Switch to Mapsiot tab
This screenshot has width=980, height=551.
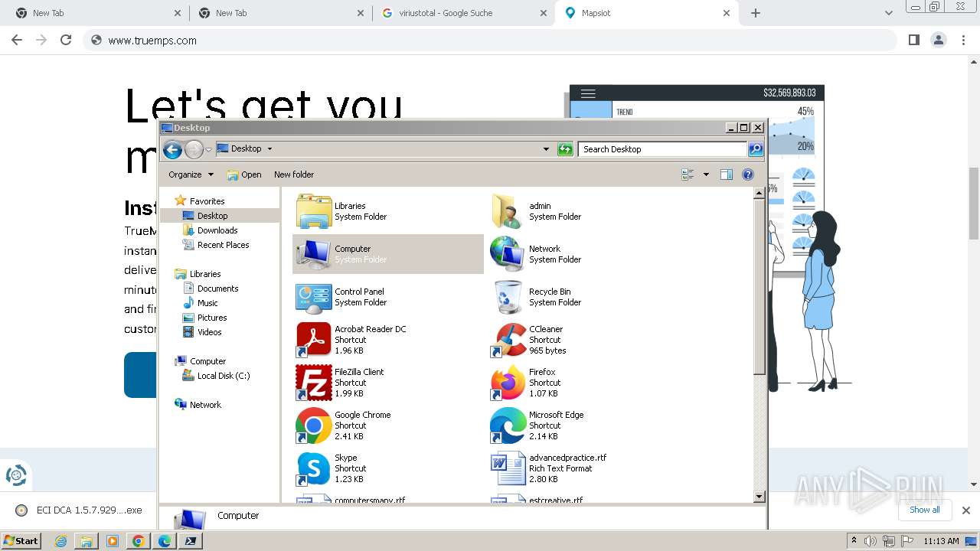pyautogui.click(x=647, y=13)
